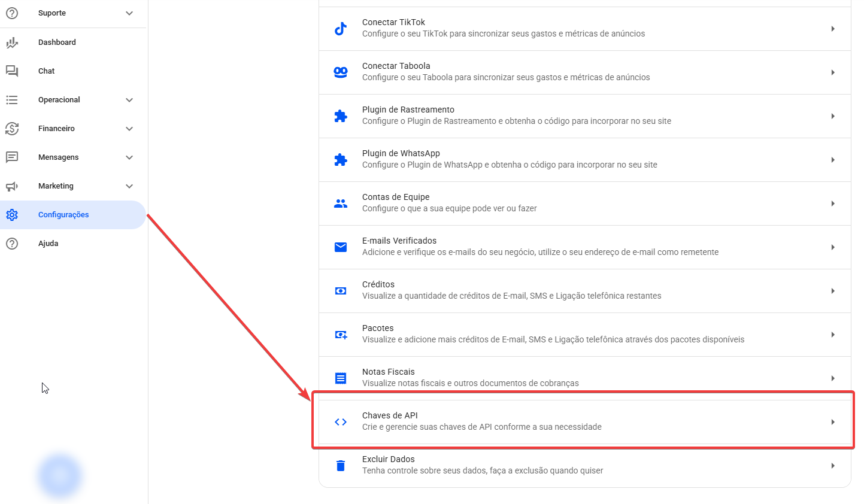Click the Marketing megaphone icon
864x504 pixels.
(12, 186)
